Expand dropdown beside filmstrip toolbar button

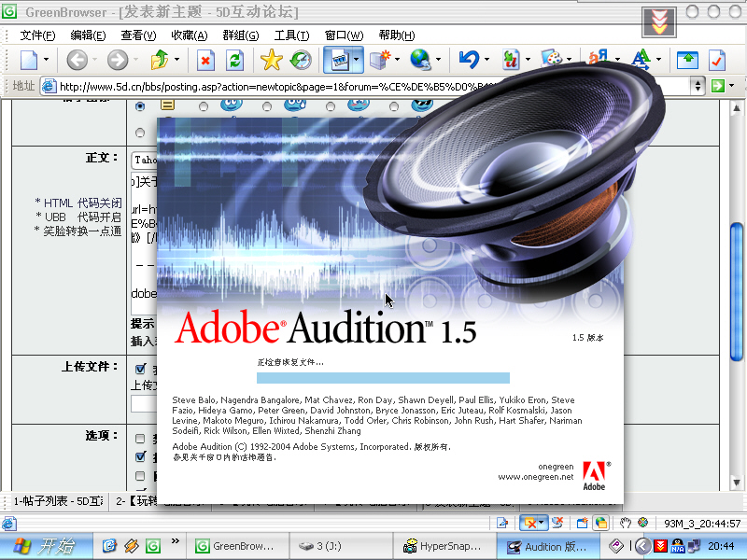point(357,60)
